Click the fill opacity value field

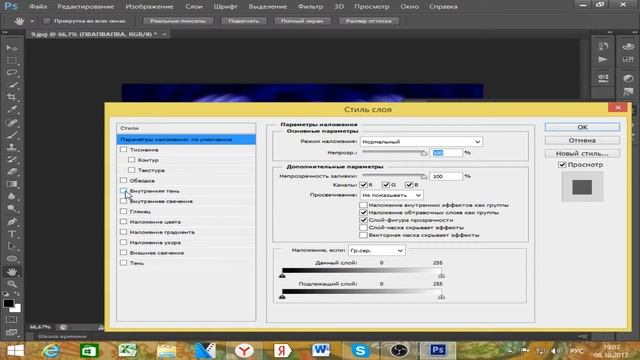(x=446, y=176)
